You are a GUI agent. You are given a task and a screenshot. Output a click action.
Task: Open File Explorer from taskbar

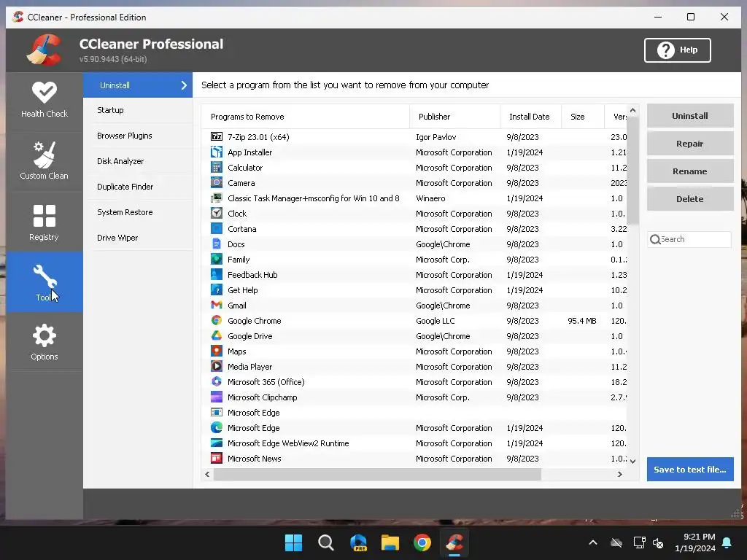click(x=390, y=542)
